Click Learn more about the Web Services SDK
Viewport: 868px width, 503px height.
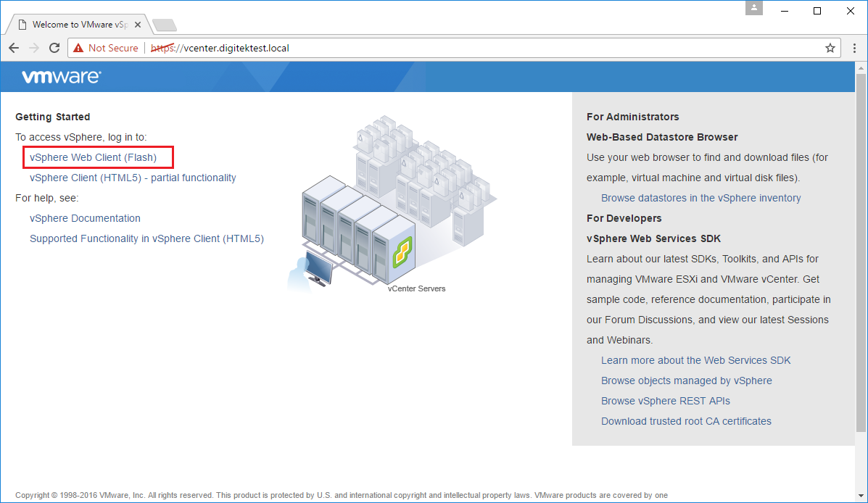pyautogui.click(x=696, y=360)
